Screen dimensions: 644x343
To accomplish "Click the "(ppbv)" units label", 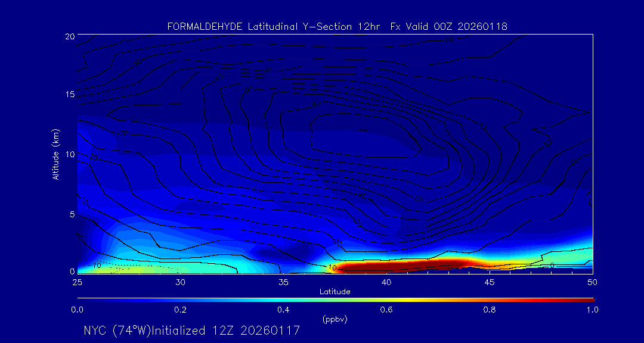I will pyautogui.click(x=335, y=320).
